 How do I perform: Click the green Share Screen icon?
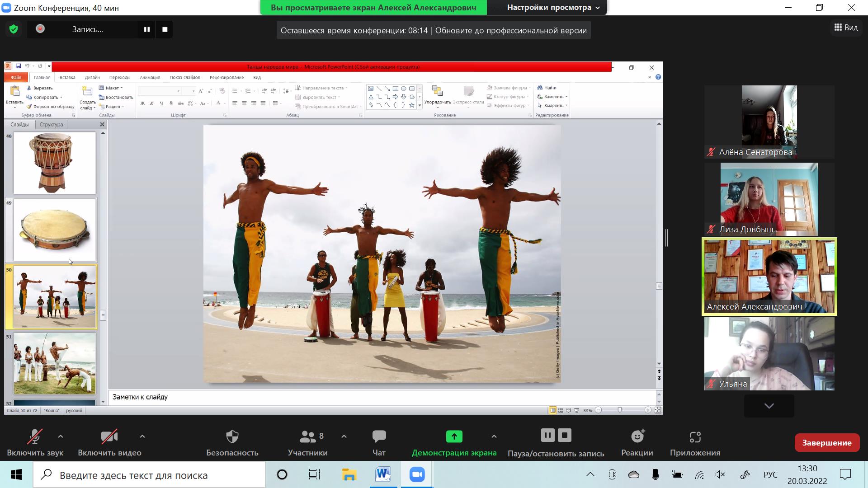(454, 436)
